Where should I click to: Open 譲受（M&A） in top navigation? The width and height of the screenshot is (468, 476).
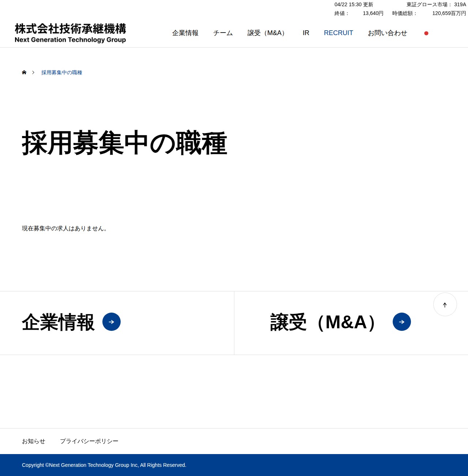point(268,33)
